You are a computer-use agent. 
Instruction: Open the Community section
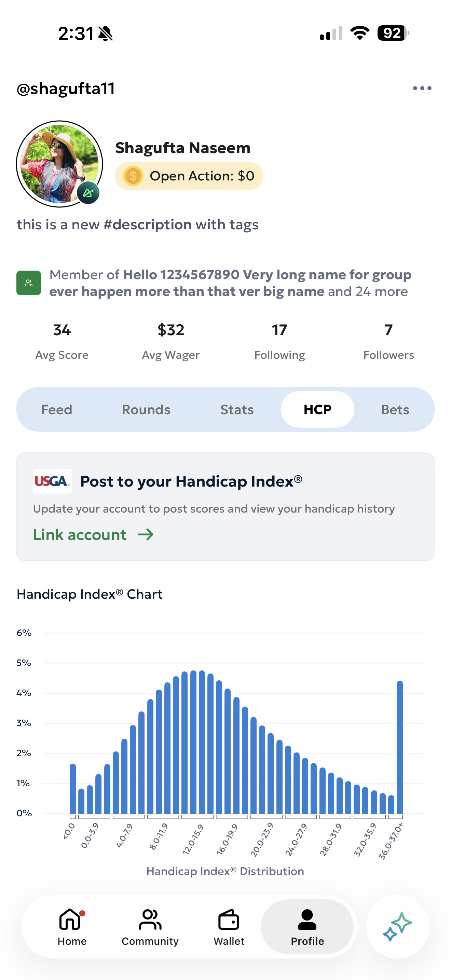[x=150, y=928]
